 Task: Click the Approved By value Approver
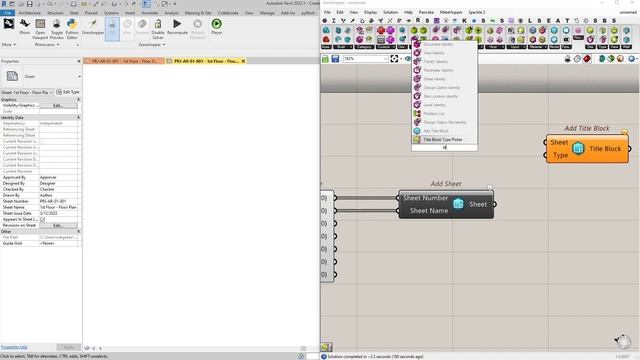(58, 178)
